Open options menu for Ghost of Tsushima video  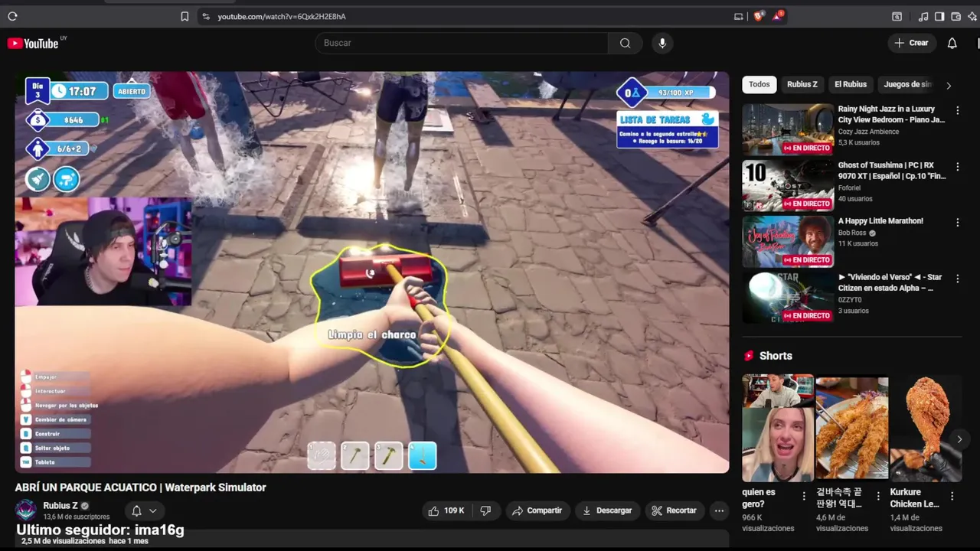point(957,167)
